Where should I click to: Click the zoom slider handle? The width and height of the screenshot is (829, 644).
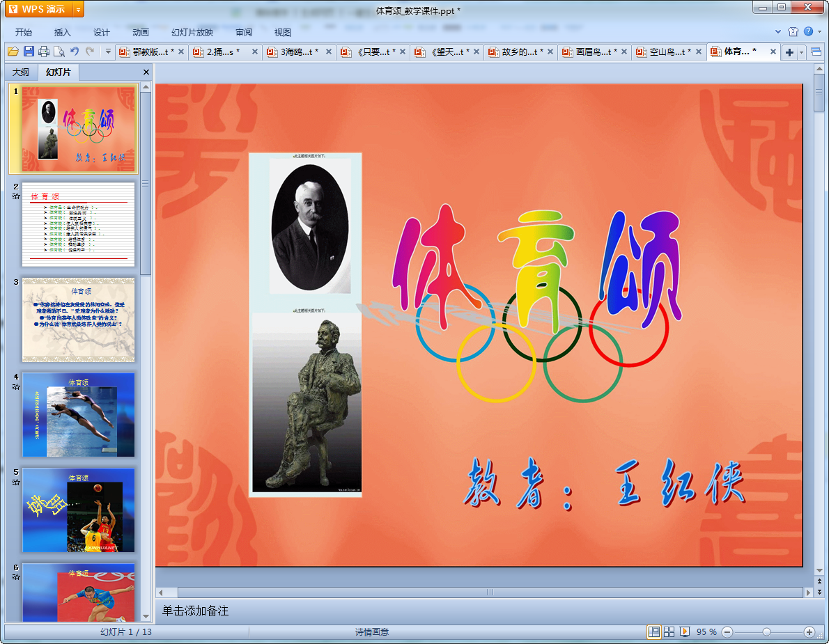click(x=766, y=632)
